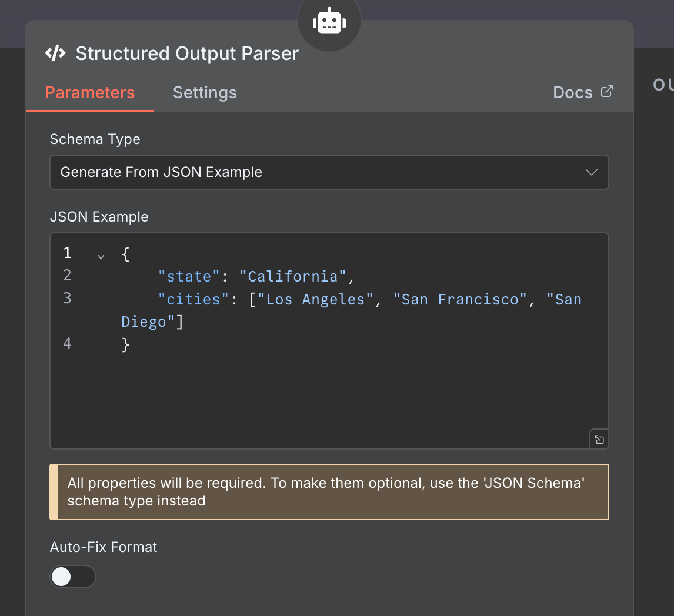Click the code icon beside the node title
674x616 pixels.
(x=56, y=53)
